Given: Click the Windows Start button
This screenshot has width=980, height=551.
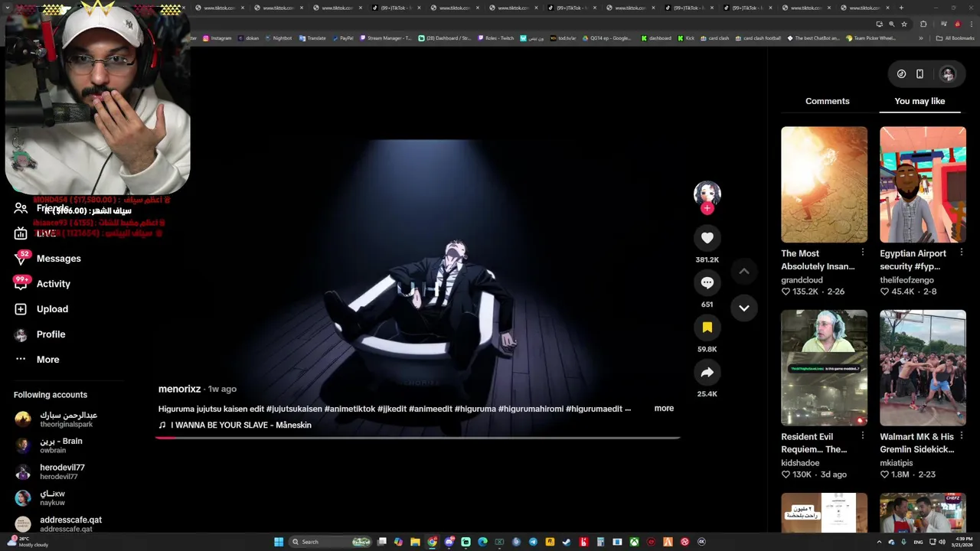Looking at the screenshot, I should pos(279,542).
